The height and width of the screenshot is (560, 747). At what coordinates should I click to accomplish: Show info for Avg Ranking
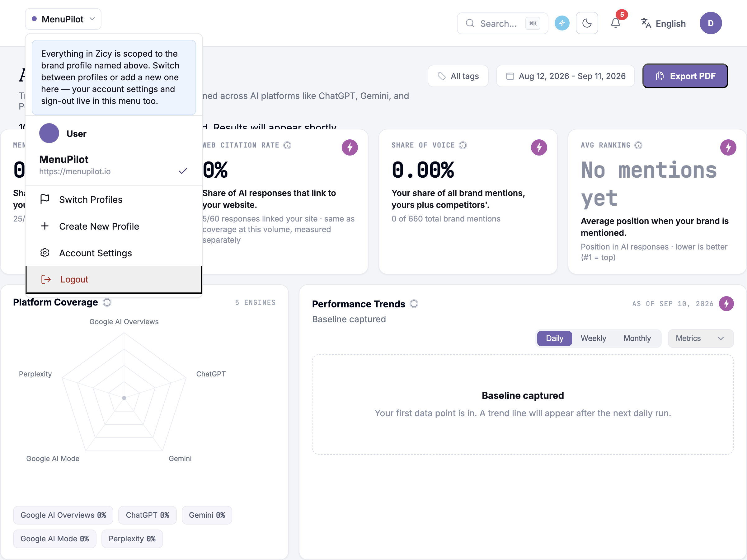click(638, 145)
